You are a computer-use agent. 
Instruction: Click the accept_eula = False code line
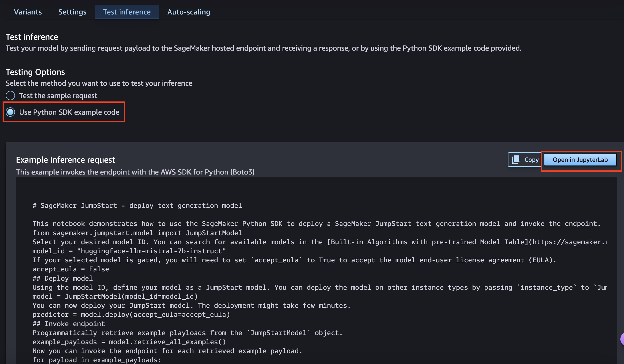[71, 269]
